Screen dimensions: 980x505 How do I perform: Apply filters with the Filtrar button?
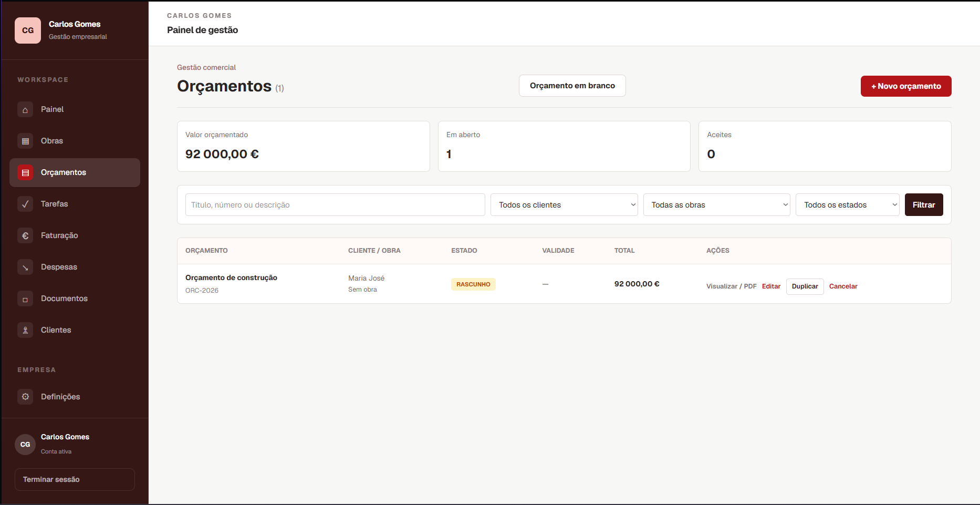[x=924, y=205]
